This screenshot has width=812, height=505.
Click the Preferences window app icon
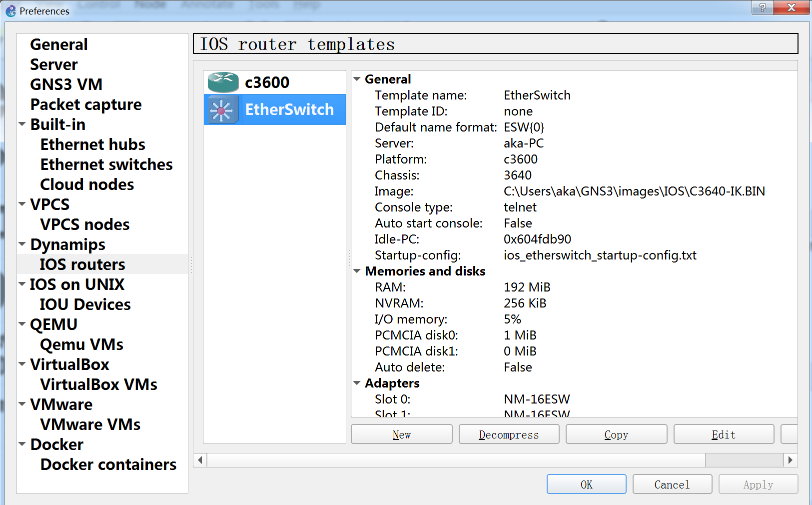11,10
